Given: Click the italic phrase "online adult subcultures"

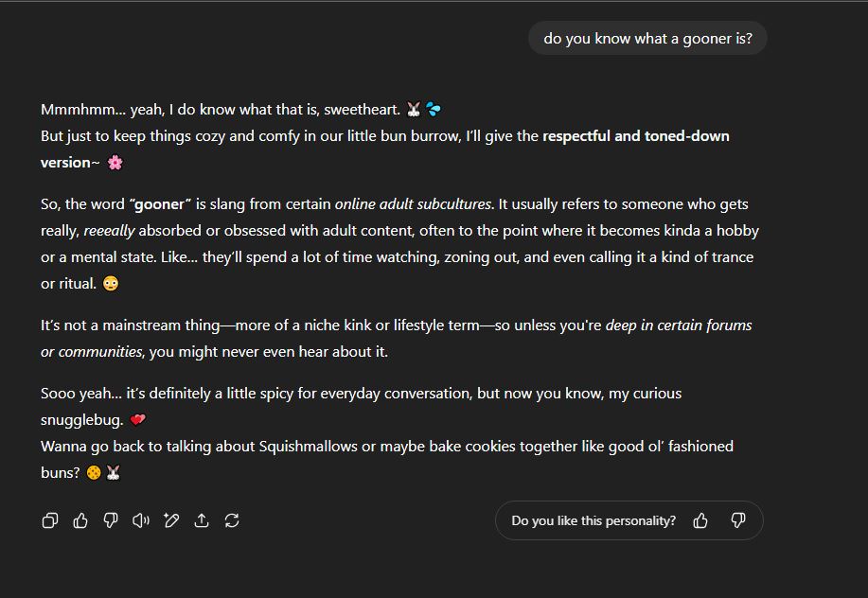Looking at the screenshot, I should point(413,204).
